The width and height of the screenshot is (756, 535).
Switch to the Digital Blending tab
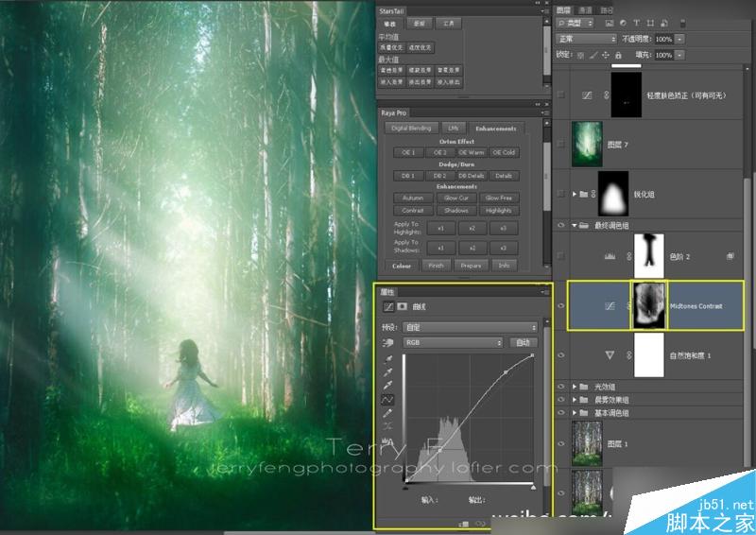tap(411, 129)
